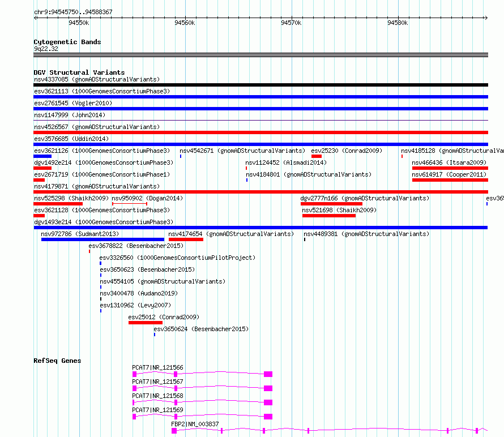Click nsv4526567 gnomAD variant label
Screen dimensions: 504x437
pyautogui.click(x=97, y=127)
